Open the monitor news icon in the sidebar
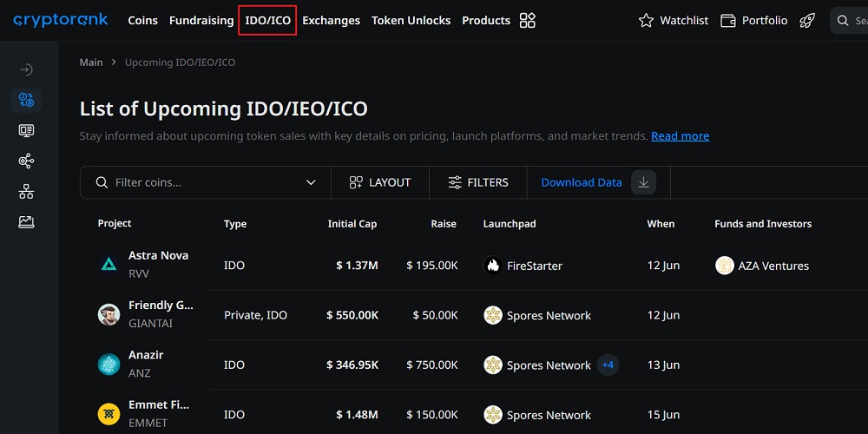Image resolution: width=868 pixels, height=434 pixels. [x=26, y=130]
